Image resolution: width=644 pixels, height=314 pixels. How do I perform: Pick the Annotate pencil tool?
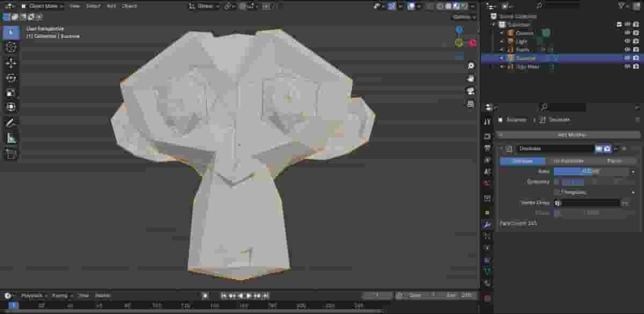coord(11,123)
